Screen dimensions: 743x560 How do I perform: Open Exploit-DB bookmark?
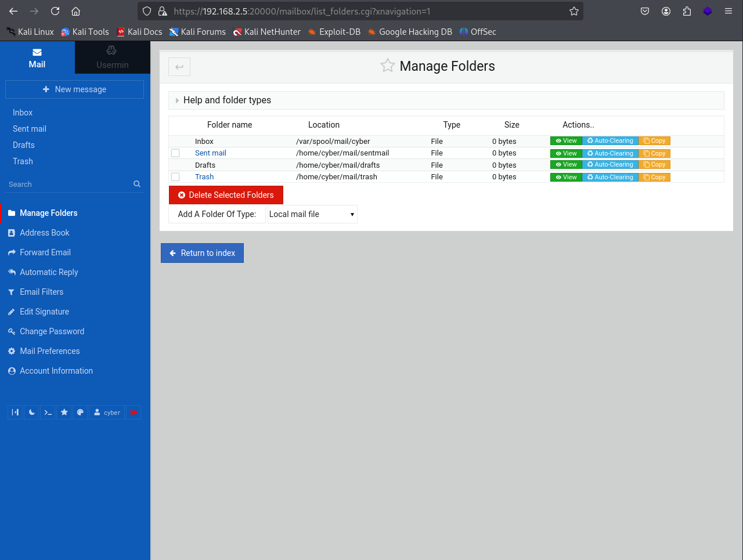pos(334,32)
